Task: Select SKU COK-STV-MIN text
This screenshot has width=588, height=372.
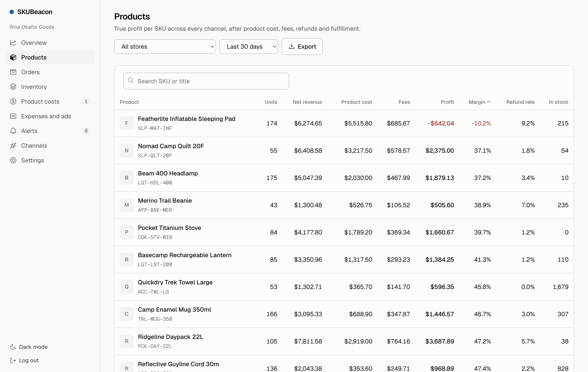Action: coord(155,237)
